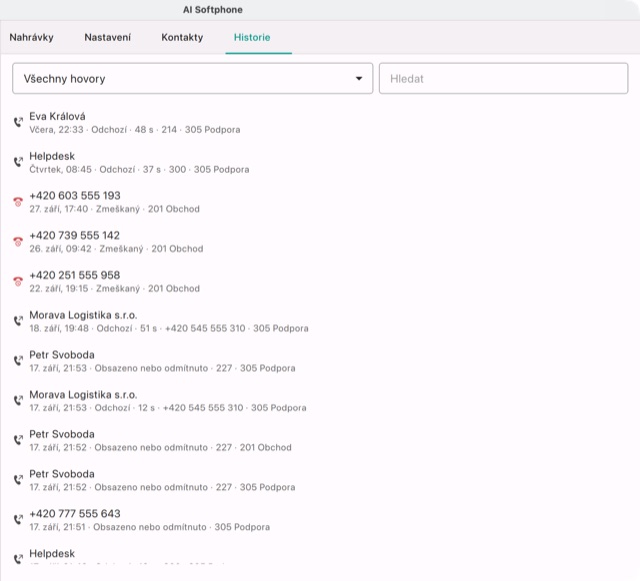This screenshot has height=581, width=640.
Task: Select the last Helpdesk entry at the bottom
Action: 320,556
